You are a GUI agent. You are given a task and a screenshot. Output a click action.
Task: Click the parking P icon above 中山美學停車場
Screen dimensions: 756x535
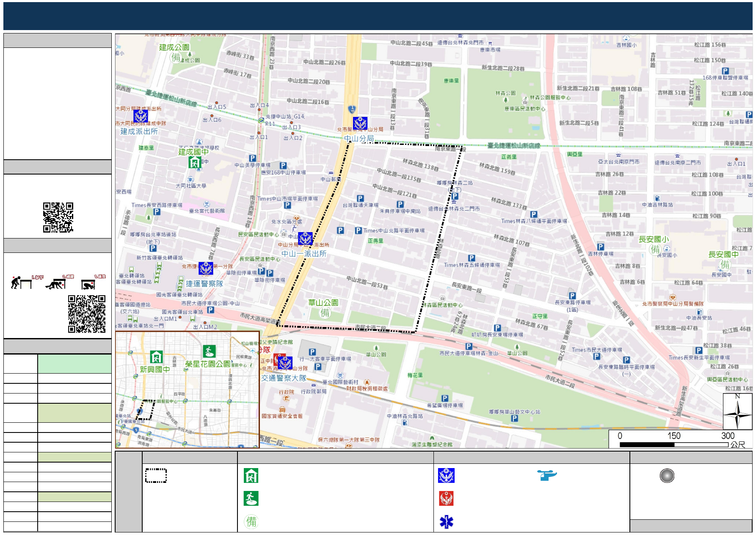point(252,158)
